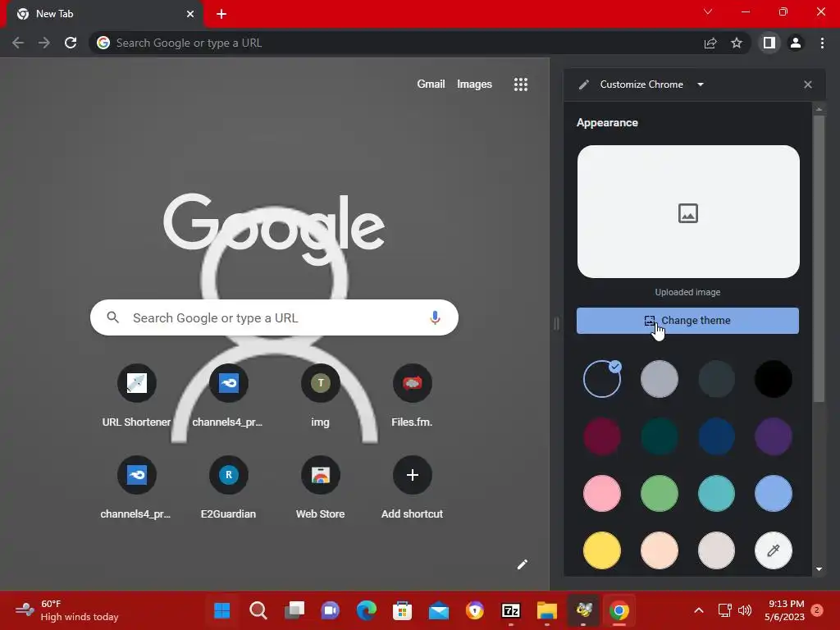The width and height of the screenshot is (840, 630).
Task: Open Chrome's three-dot menu
Action: click(x=822, y=43)
